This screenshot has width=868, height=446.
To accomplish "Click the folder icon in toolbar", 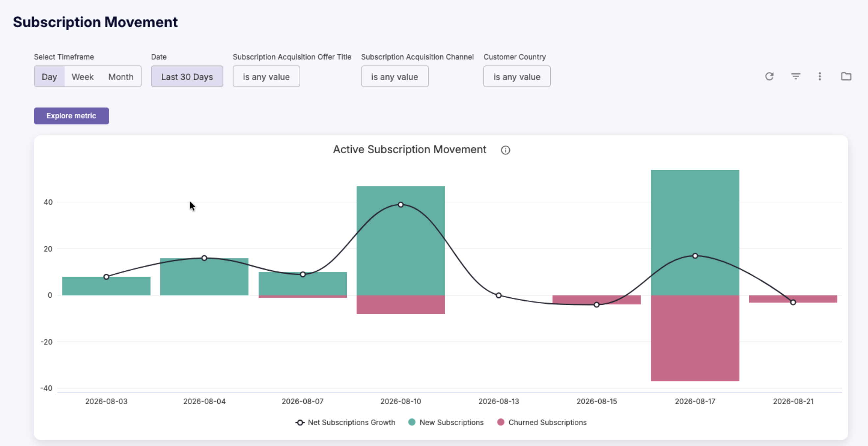I will pos(846,76).
